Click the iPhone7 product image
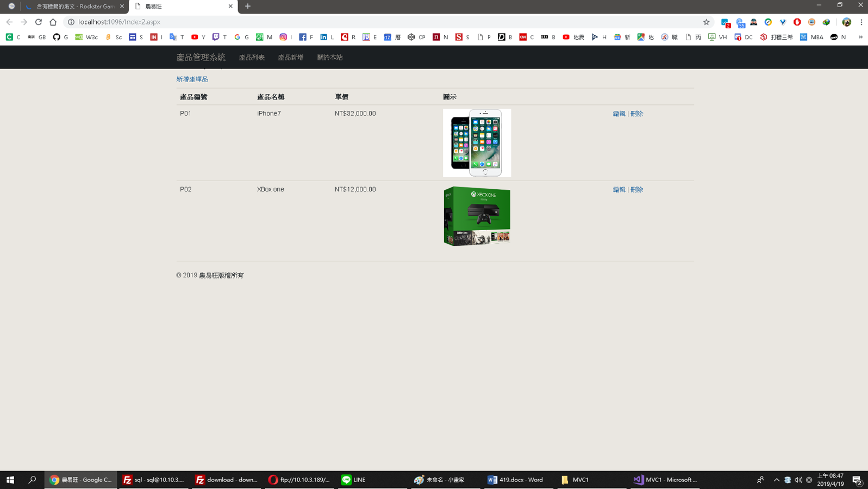The width and height of the screenshot is (868, 489). (477, 143)
